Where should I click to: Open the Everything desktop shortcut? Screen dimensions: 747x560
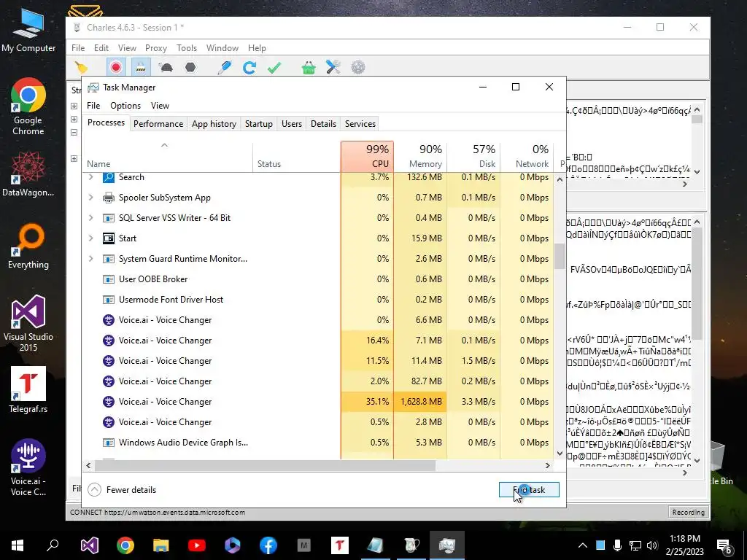click(28, 246)
